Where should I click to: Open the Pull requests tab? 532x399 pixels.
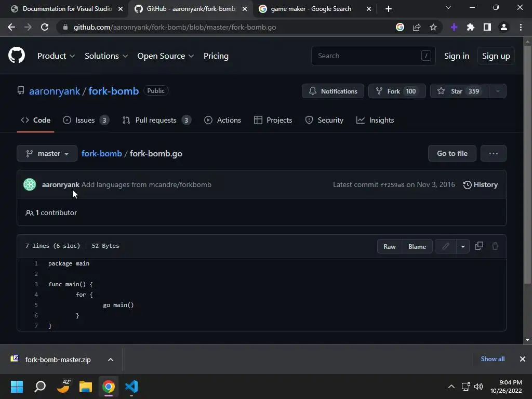point(157,120)
